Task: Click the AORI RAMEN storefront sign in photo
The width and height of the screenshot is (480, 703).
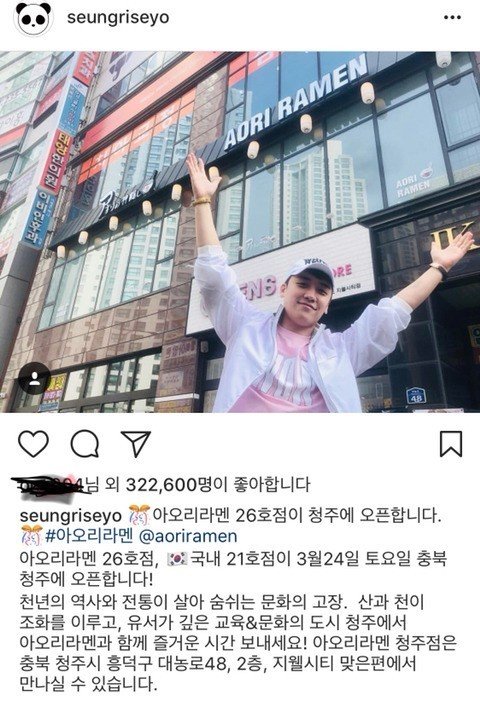Action: pos(296,102)
